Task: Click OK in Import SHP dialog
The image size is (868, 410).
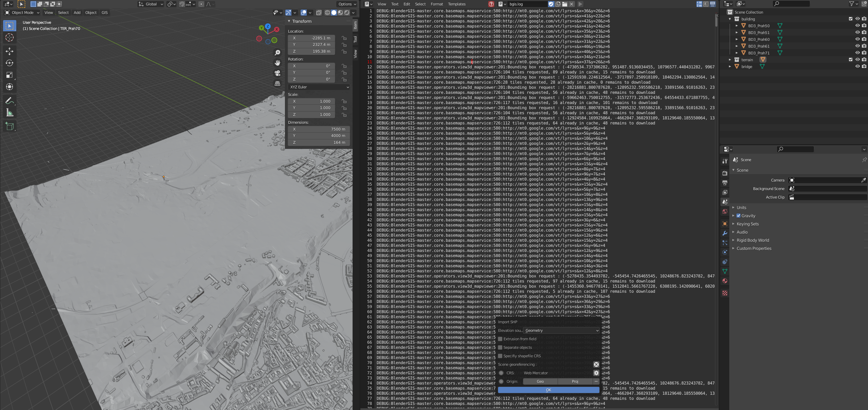Action: [x=548, y=390]
